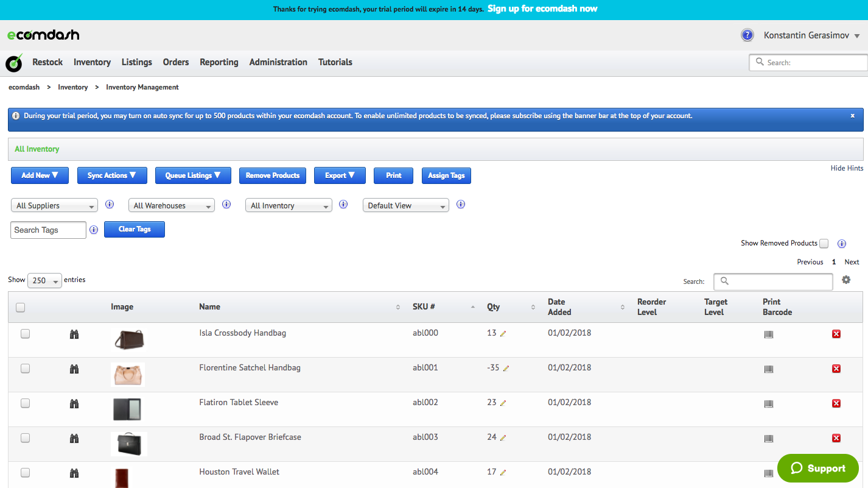
Task: Expand the Default View dropdown
Action: point(405,206)
